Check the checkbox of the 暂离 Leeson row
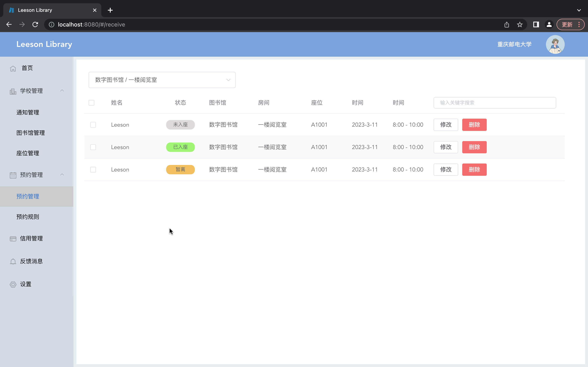Screen dimensions: 588x367 pos(93,169)
